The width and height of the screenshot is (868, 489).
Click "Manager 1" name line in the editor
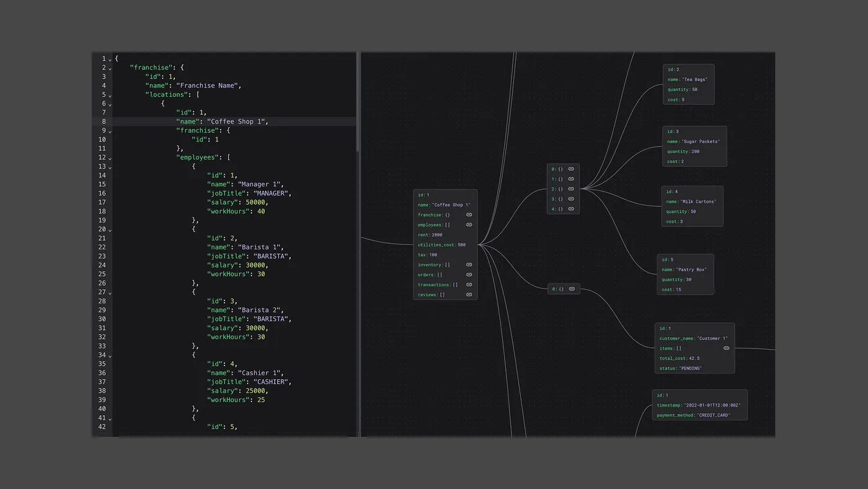246,184
